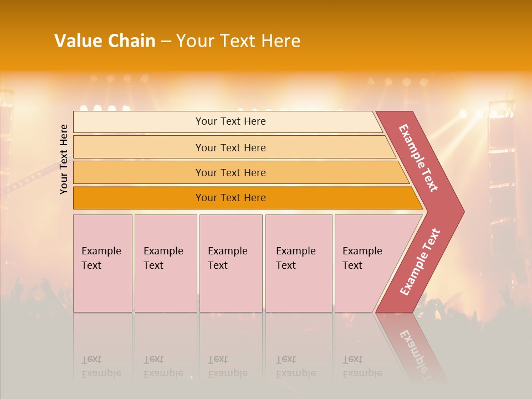Select the vertical "Your Text Here" label
Image resolution: width=532 pixels, height=399 pixels.
click(64, 159)
